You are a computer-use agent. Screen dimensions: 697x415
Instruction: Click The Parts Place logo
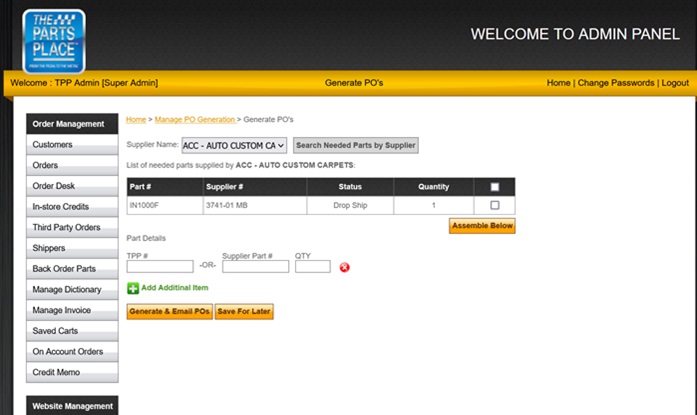pos(53,40)
